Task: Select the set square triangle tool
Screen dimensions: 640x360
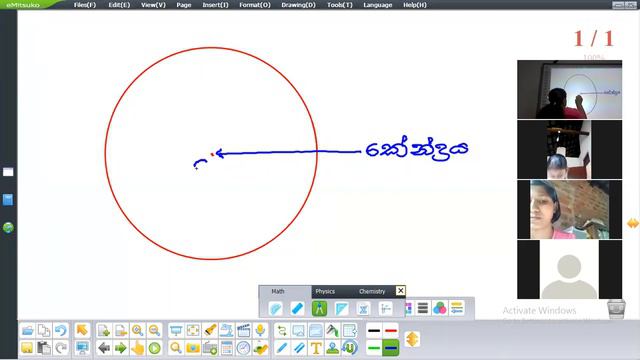Action: pos(341,308)
